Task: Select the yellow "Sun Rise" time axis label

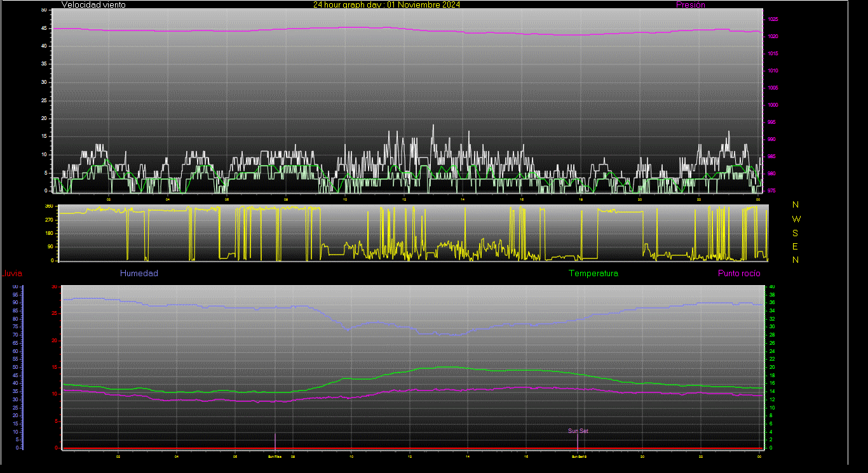Action: click(x=275, y=456)
